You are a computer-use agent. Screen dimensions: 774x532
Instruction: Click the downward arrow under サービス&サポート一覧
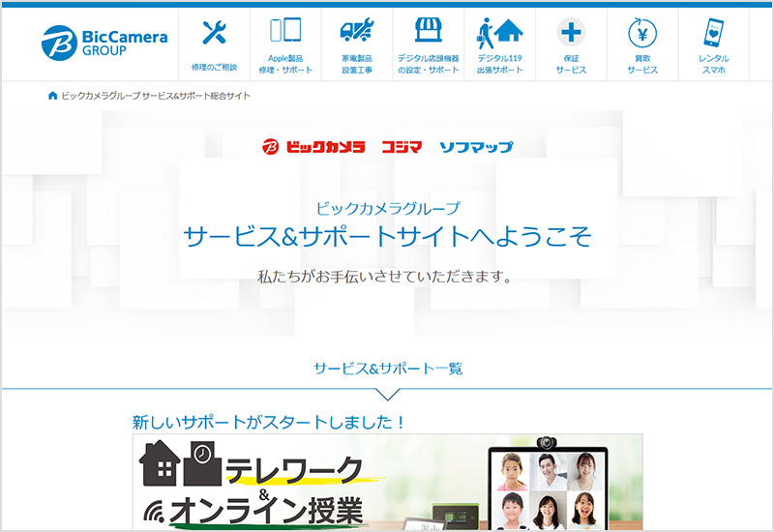point(388,395)
